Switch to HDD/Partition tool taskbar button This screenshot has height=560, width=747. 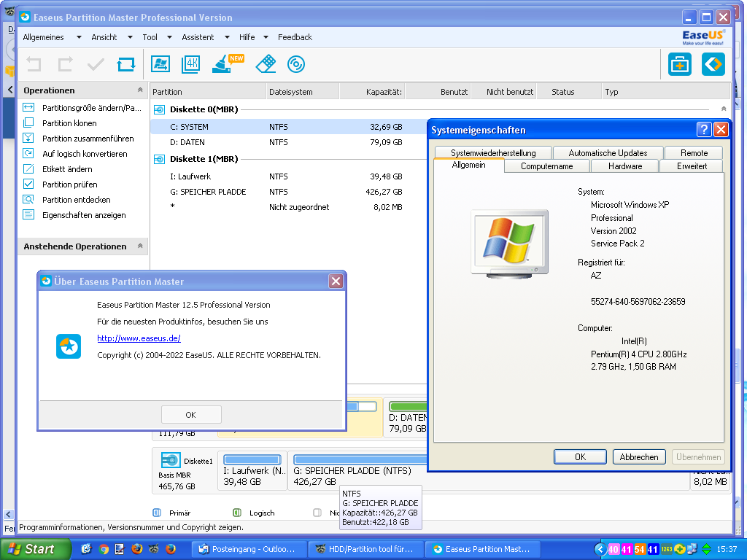(x=365, y=549)
